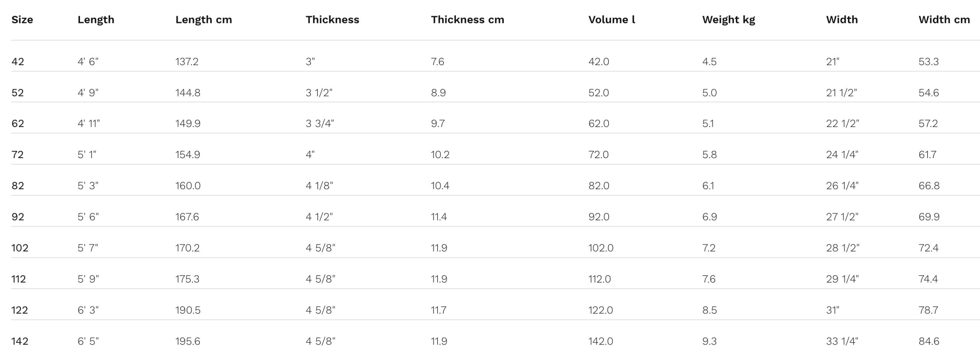Click the 144.8 length cm value

[x=188, y=93]
